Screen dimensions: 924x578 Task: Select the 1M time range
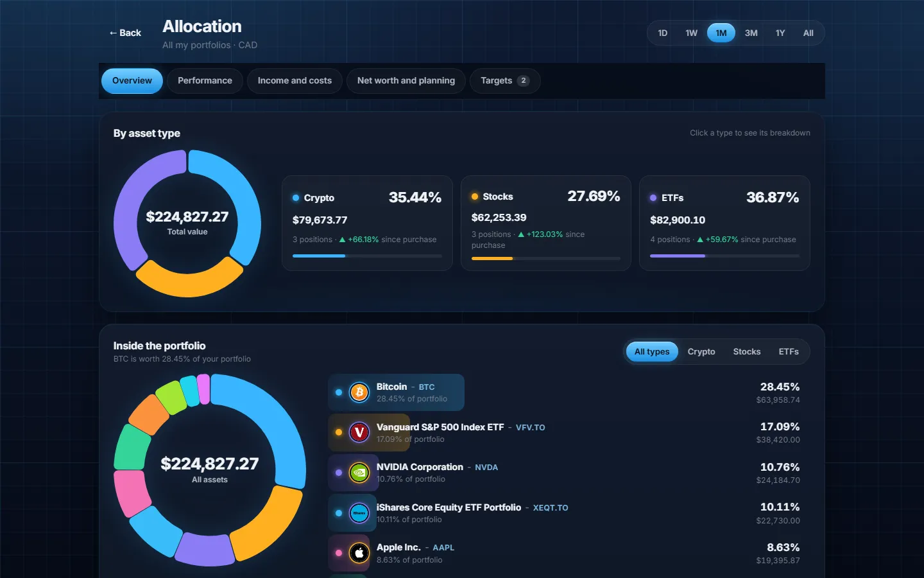[721, 33]
